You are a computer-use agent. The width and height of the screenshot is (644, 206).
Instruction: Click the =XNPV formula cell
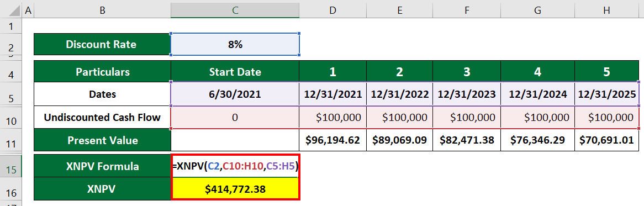(x=235, y=166)
